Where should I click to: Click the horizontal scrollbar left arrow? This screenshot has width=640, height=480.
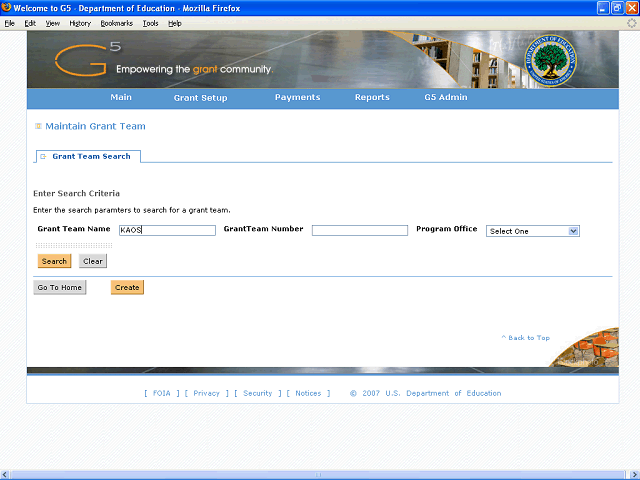4,475
